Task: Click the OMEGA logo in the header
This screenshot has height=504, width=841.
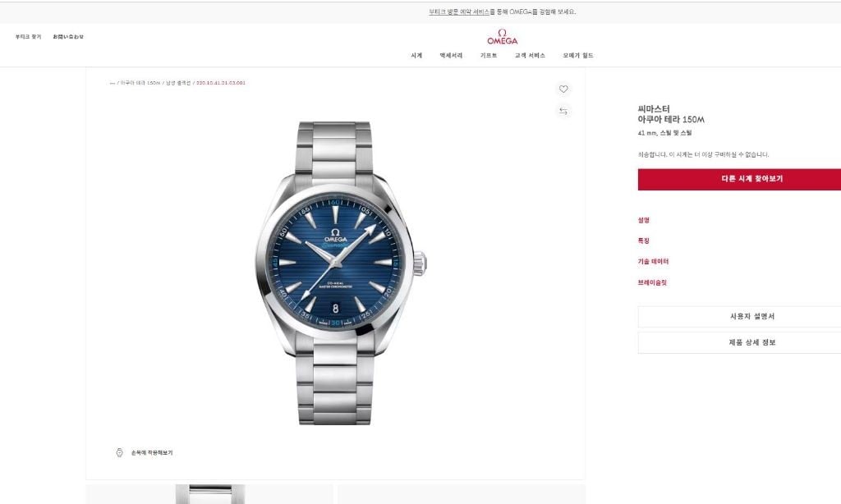Action: pyautogui.click(x=502, y=37)
